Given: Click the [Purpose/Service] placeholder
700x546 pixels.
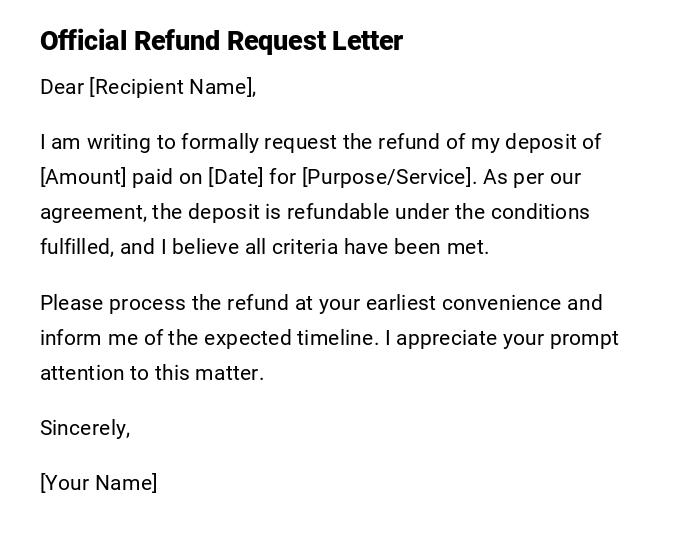Looking at the screenshot, I should click(x=386, y=177).
